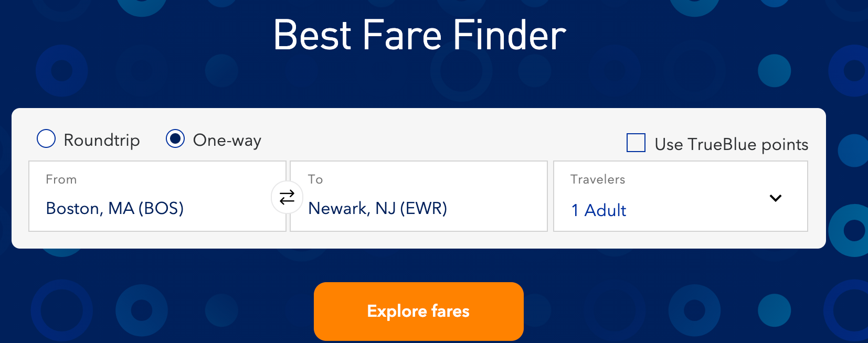Select the Roundtrip radio button
Image resolution: width=868 pixels, height=343 pixels.
pos(46,139)
